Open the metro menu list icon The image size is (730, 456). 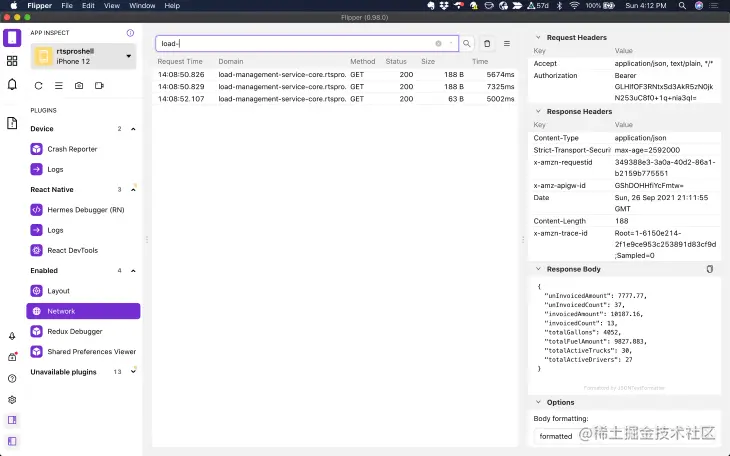click(59, 86)
